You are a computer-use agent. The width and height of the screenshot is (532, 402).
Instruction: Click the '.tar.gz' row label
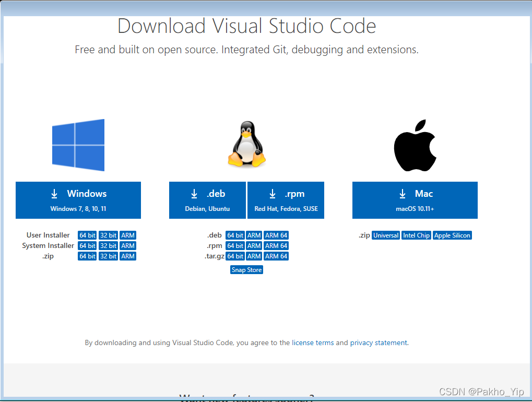click(x=215, y=256)
